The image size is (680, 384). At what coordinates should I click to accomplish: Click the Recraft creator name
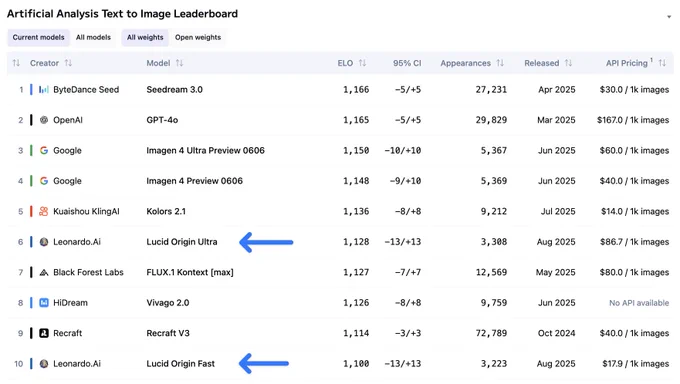tap(68, 333)
